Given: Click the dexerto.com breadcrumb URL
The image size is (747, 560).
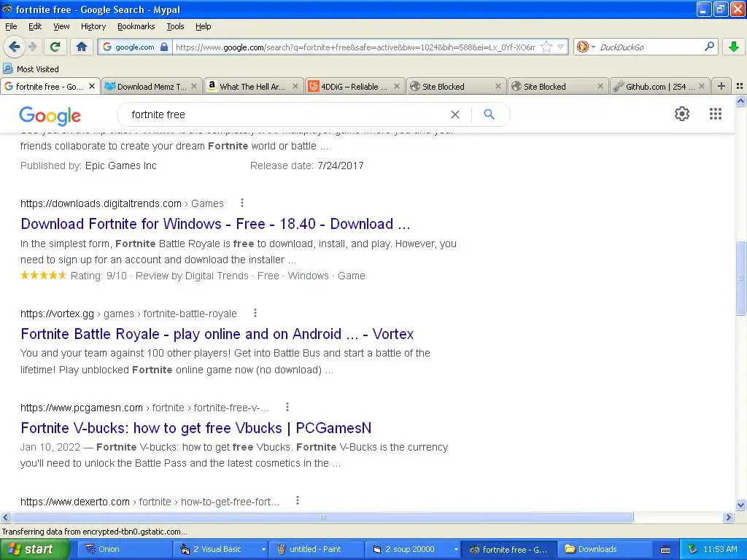Looking at the screenshot, I should [x=150, y=502].
